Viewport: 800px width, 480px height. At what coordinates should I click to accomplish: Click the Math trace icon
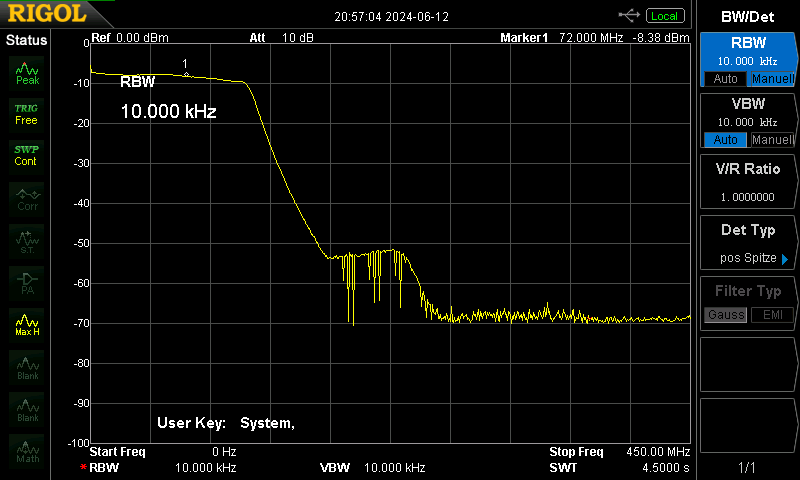(x=27, y=451)
